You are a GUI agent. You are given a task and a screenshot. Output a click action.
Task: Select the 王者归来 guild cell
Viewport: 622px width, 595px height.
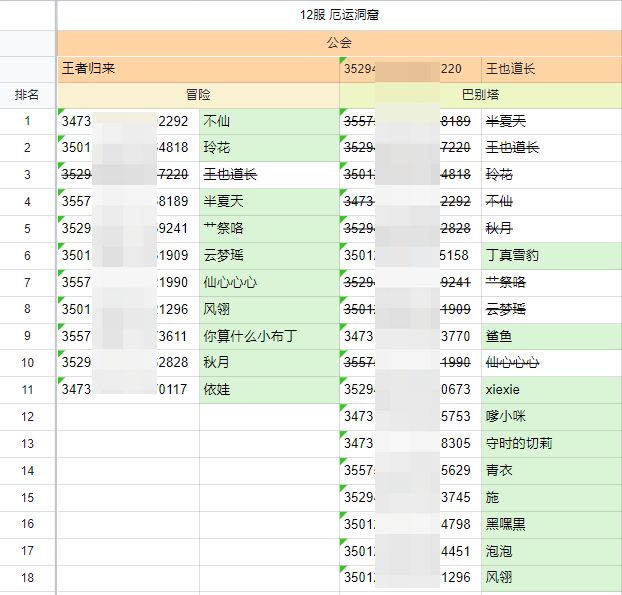(198, 69)
